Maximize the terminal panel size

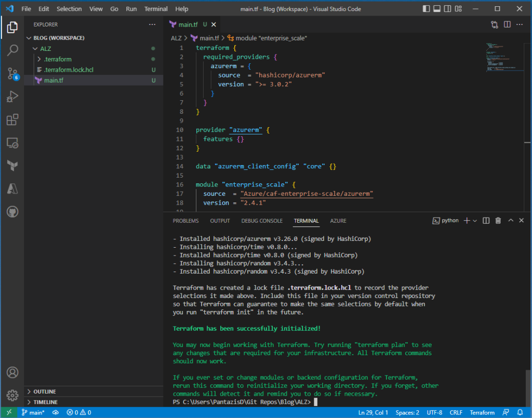[x=510, y=221]
